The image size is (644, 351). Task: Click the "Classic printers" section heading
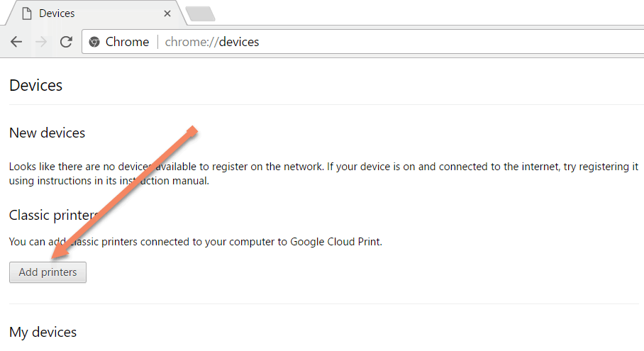[53, 215]
